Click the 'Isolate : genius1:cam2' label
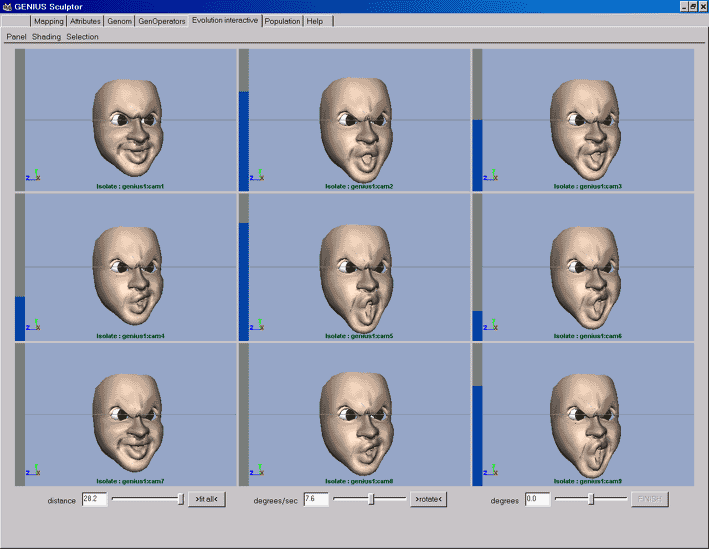 pyautogui.click(x=359, y=186)
